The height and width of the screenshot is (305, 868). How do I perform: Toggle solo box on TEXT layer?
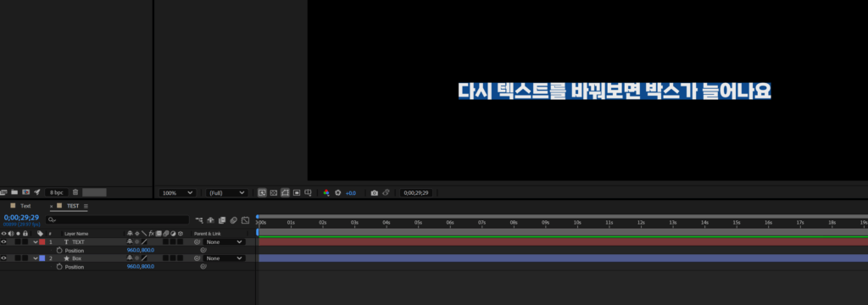point(18,242)
